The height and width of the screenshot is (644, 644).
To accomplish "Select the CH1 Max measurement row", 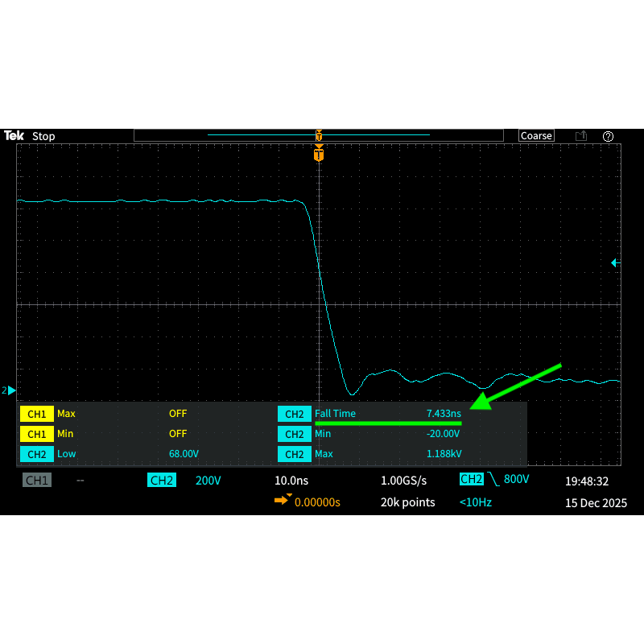I will (105, 414).
